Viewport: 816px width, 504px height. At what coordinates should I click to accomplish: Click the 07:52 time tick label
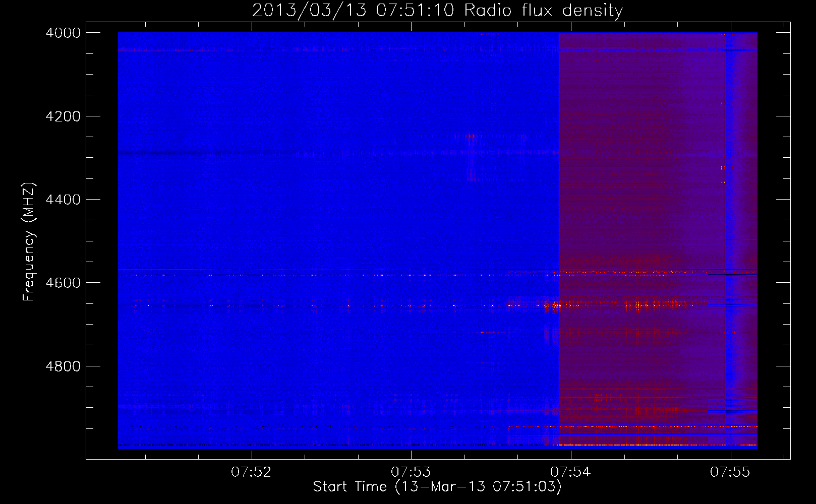click(251, 472)
